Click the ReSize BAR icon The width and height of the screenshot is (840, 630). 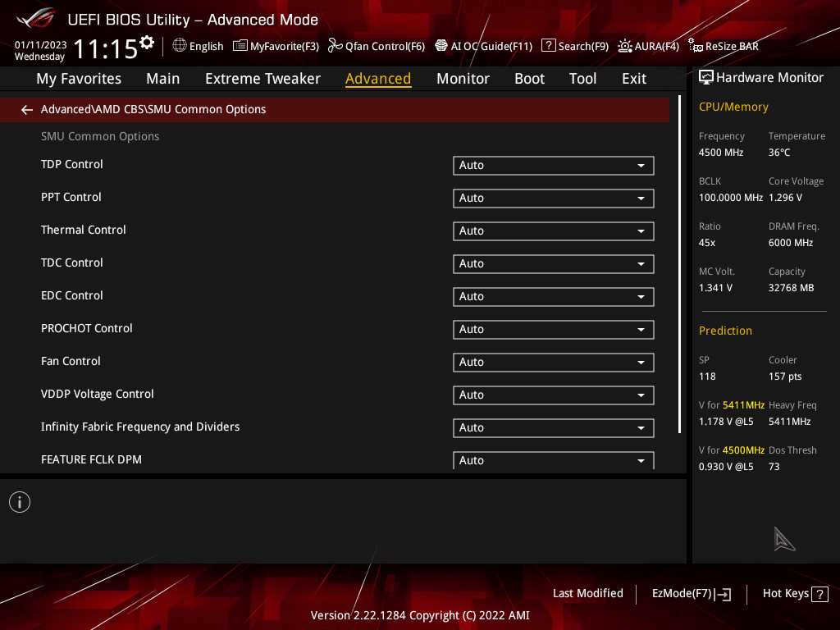(x=696, y=46)
